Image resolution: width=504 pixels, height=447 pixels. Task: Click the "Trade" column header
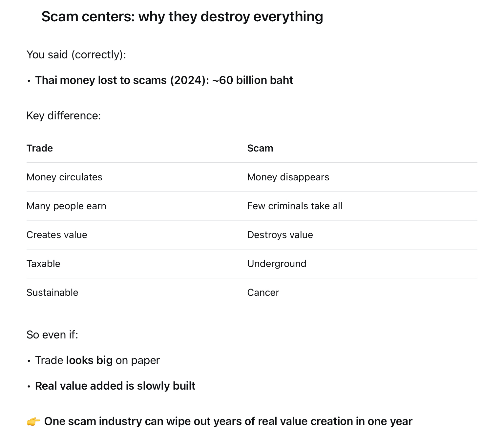40,148
